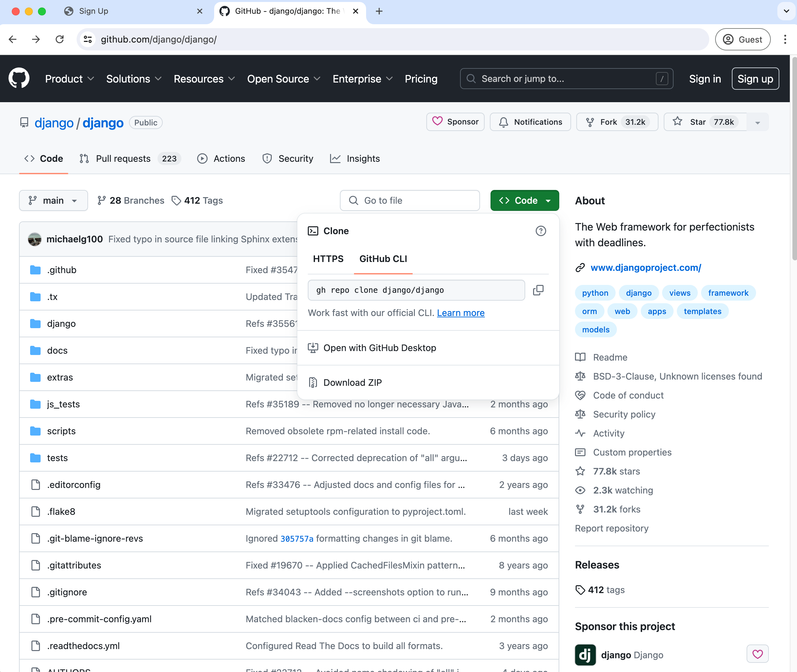The height and width of the screenshot is (672, 797).
Task: Open the Insights tab
Action: 355,159
